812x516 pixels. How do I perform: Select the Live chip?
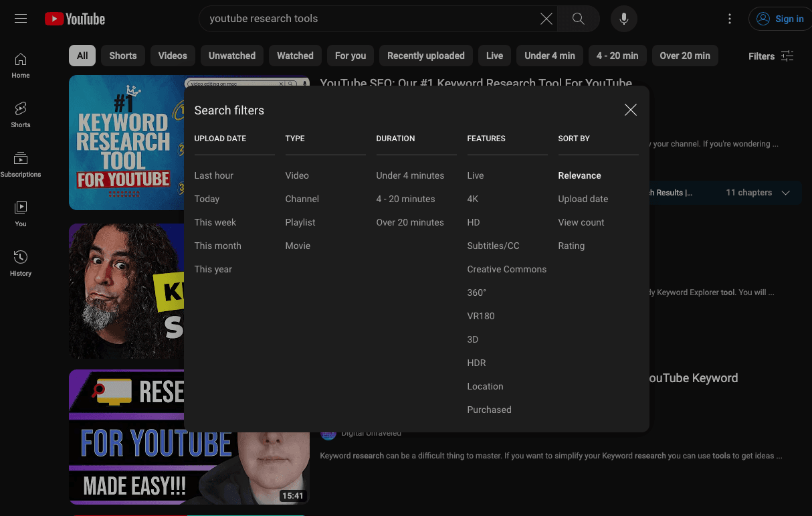(495, 56)
